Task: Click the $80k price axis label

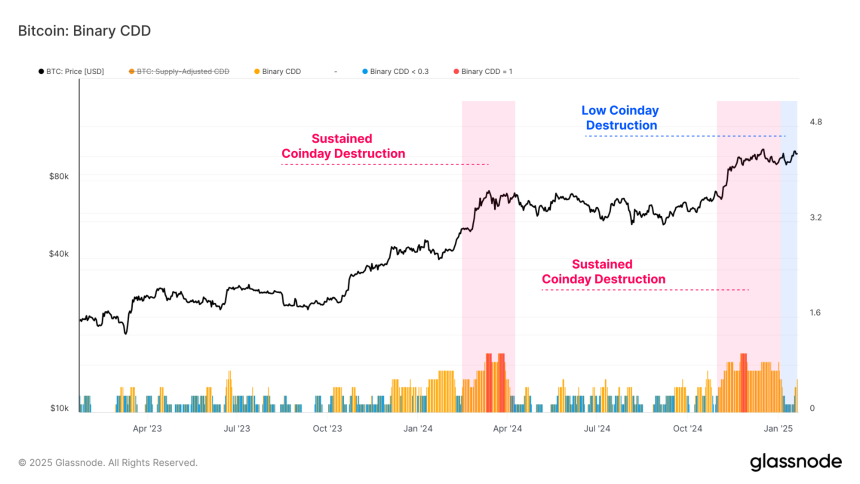Action: (x=59, y=176)
